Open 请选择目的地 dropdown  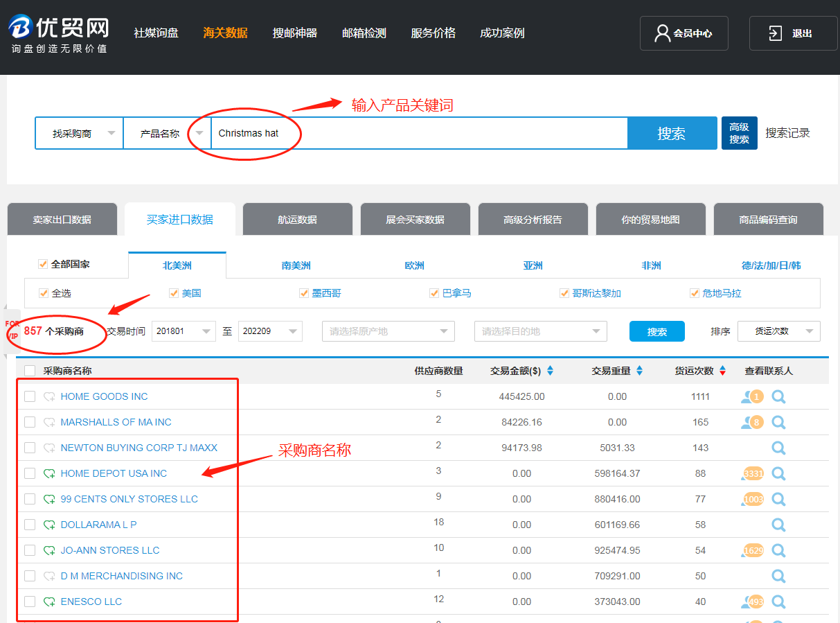(541, 331)
